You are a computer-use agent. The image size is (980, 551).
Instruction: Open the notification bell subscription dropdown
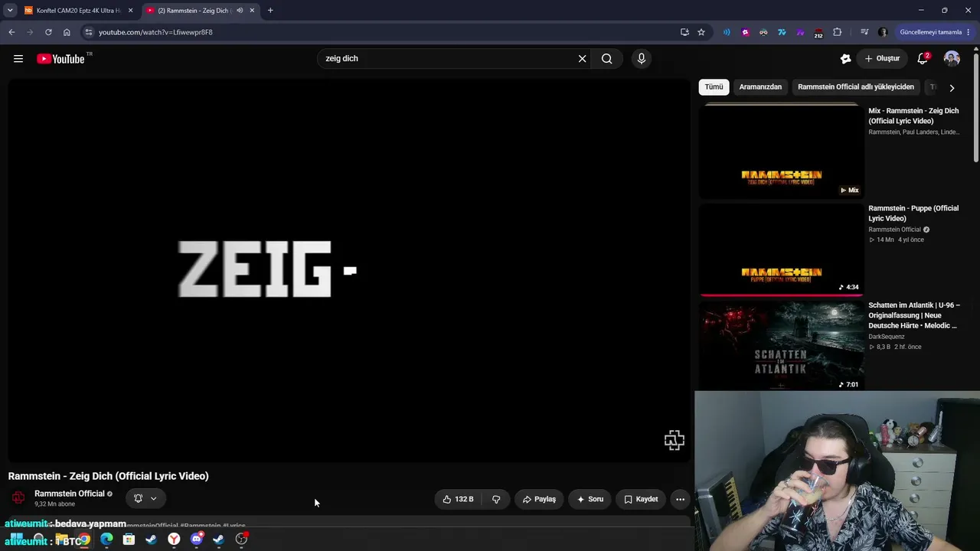pos(145,498)
